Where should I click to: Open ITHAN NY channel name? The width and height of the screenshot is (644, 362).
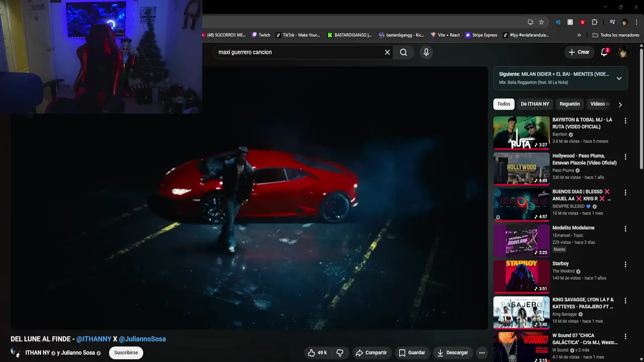pos(38,353)
